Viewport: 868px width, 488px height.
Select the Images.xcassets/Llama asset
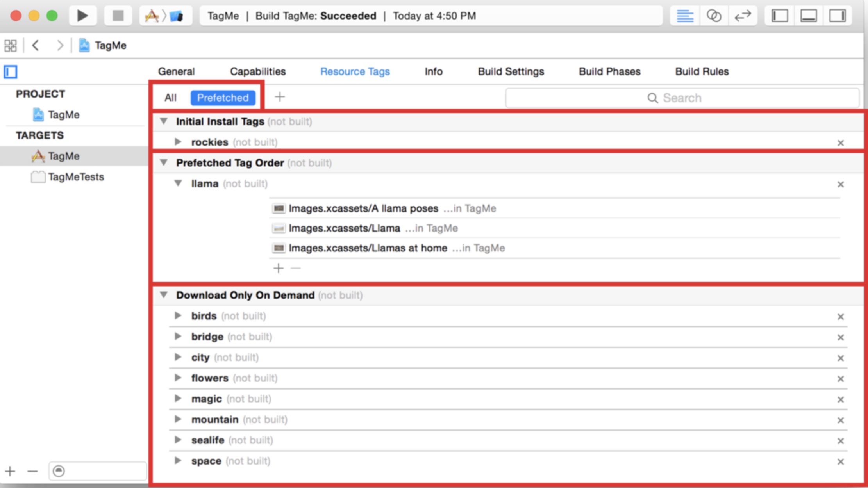pyautogui.click(x=554, y=228)
